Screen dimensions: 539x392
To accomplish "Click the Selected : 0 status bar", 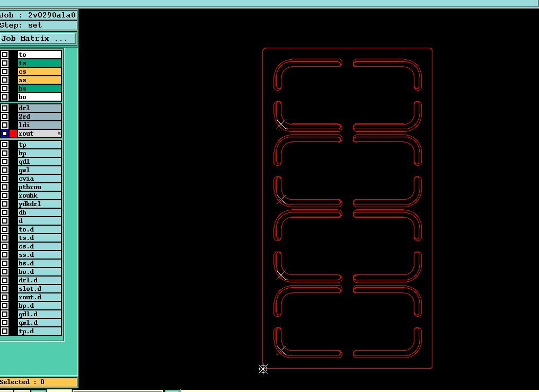I will coord(38,382).
